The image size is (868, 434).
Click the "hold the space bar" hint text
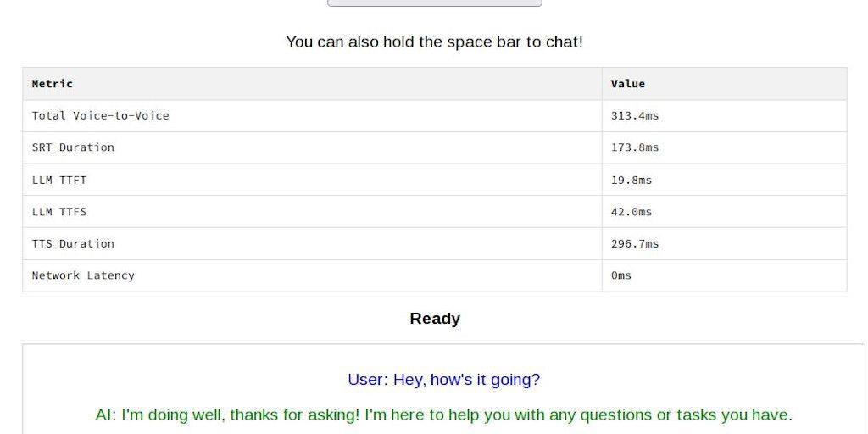(x=434, y=42)
